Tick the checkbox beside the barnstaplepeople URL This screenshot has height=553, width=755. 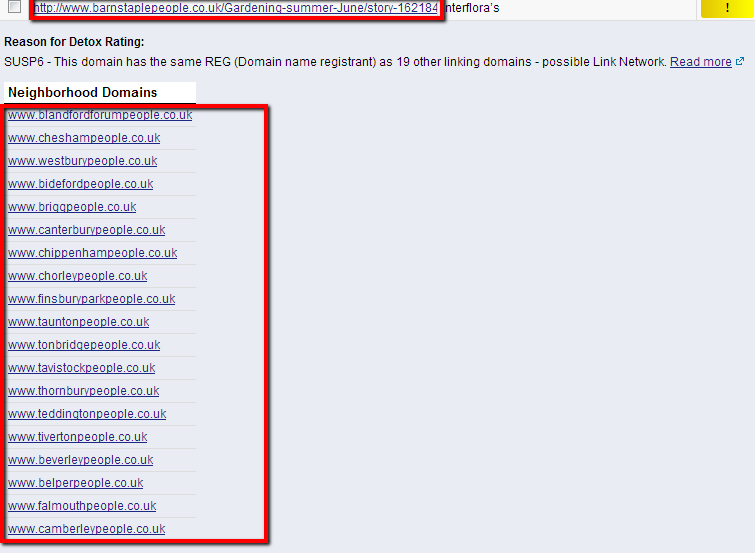[14, 6]
